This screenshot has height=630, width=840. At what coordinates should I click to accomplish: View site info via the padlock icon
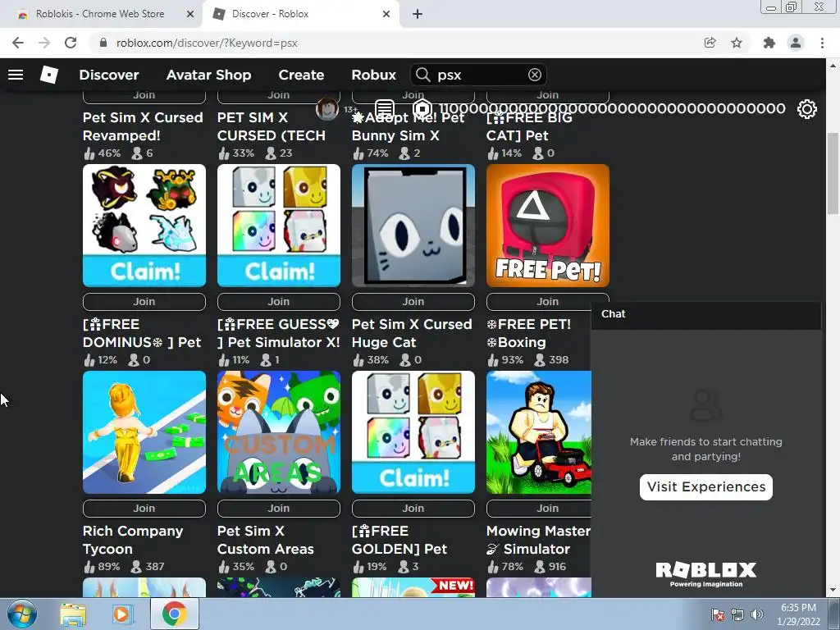(x=103, y=43)
